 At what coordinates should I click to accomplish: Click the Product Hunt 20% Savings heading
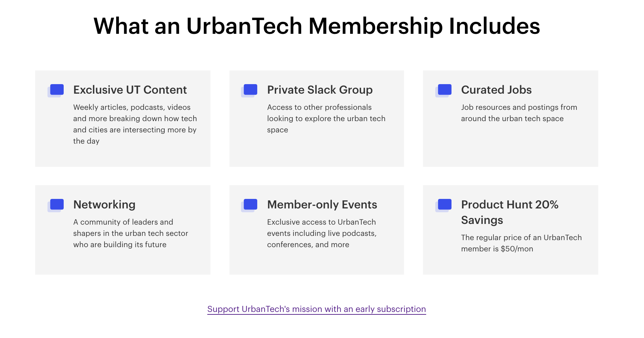click(x=510, y=212)
